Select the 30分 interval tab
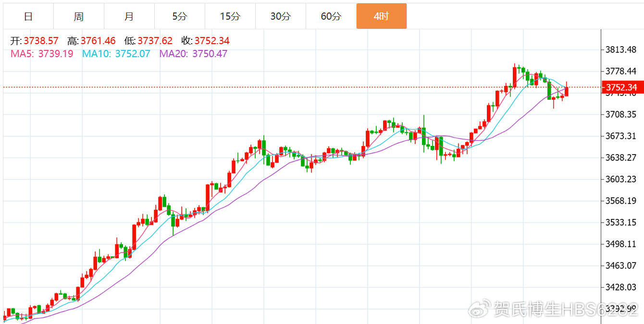Viewport: 644px width, 324px height. tap(281, 16)
